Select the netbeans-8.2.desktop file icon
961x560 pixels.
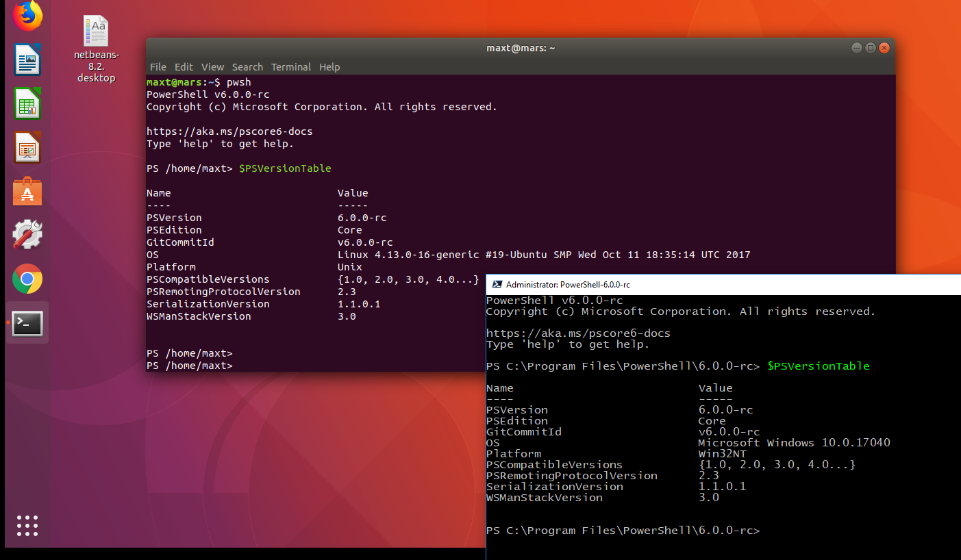pyautogui.click(x=97, y=49)
